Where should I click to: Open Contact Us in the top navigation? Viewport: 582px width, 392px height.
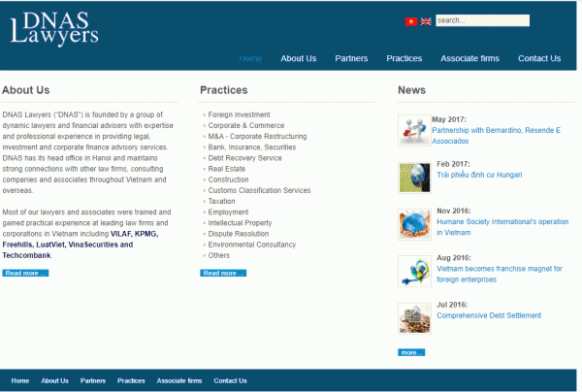539,58
